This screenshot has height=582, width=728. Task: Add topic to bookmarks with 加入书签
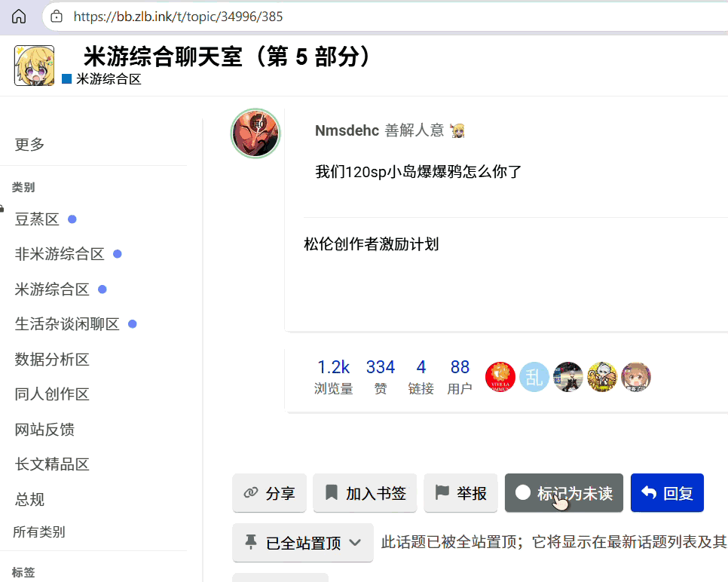click(x=366, y=493)
